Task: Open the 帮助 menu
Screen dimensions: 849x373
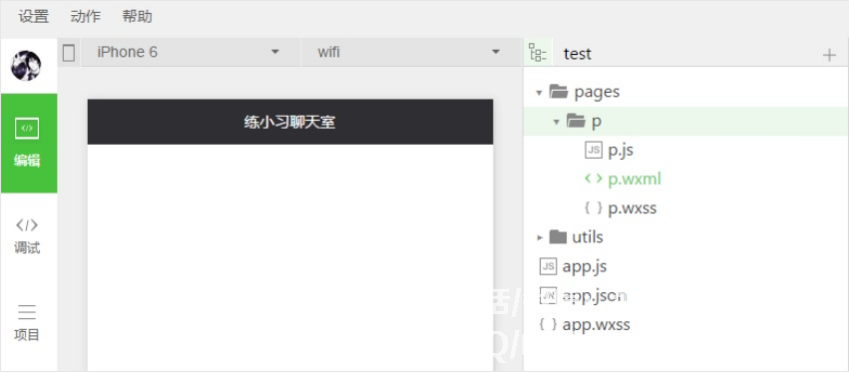Action: pyautogui.click(x=138, y=16)
